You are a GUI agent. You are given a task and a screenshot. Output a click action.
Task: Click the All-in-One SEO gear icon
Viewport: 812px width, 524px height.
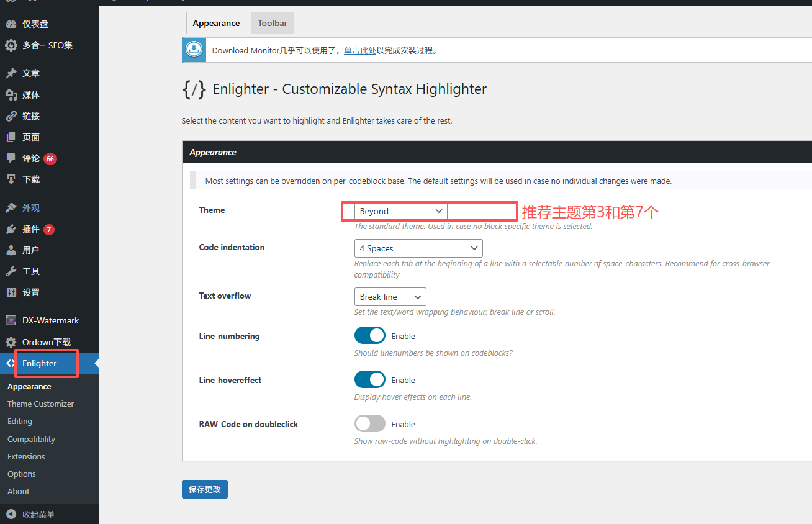[11, 45]
